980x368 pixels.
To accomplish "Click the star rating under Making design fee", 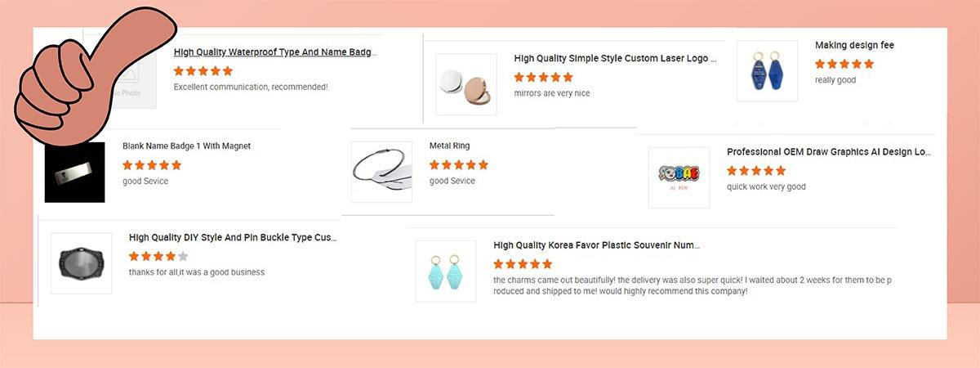I will pos(844,64).
